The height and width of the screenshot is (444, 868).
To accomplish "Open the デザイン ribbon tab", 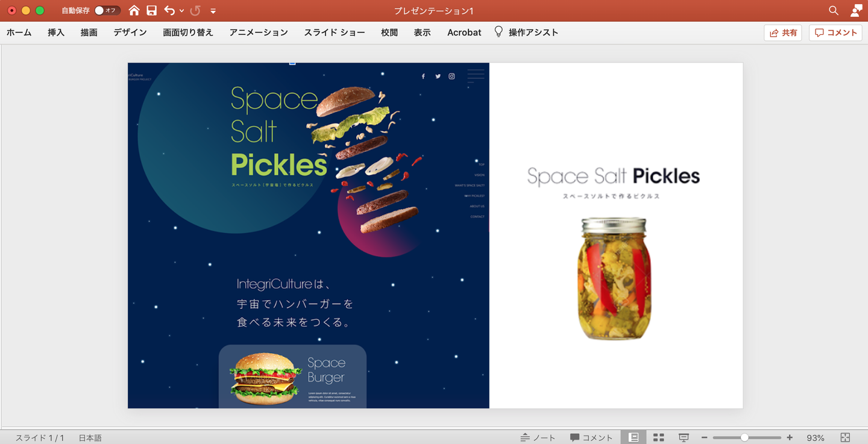I will (130, 33).
